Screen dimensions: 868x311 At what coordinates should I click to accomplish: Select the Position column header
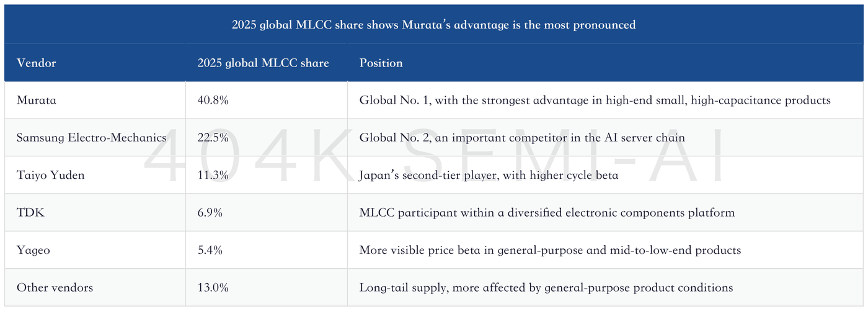381,63
